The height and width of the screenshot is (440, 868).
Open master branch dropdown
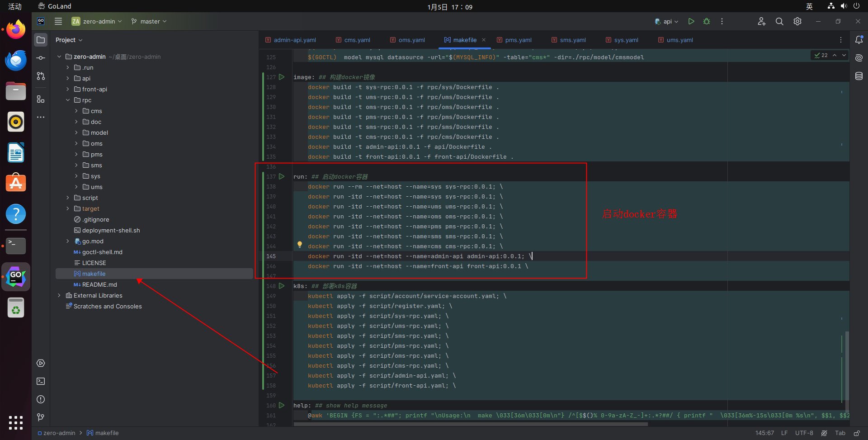click(149, 21)
